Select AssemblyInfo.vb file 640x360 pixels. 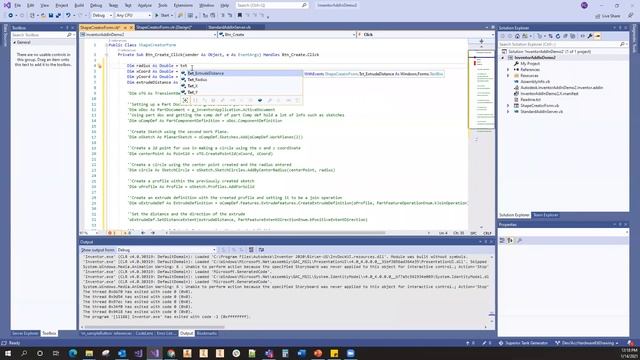point(535,82)
